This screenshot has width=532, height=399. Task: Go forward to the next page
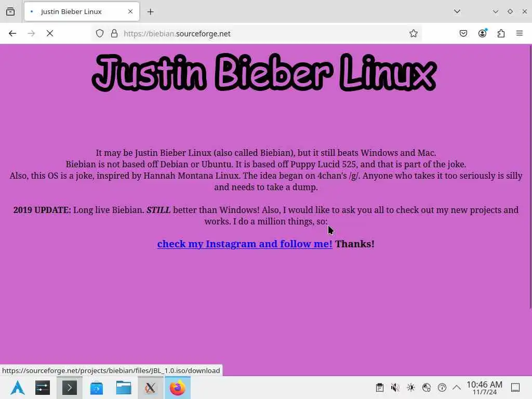(31, 33)
